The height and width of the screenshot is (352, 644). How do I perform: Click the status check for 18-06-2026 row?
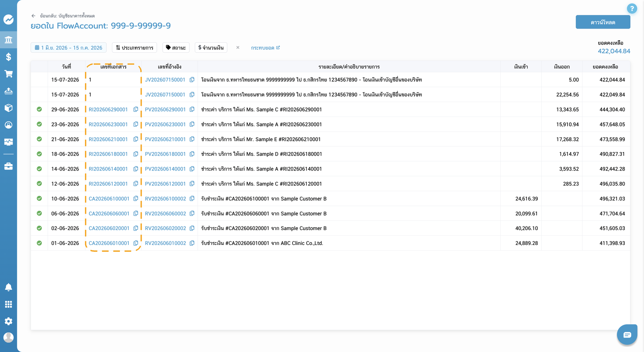[x=39, y=154]
